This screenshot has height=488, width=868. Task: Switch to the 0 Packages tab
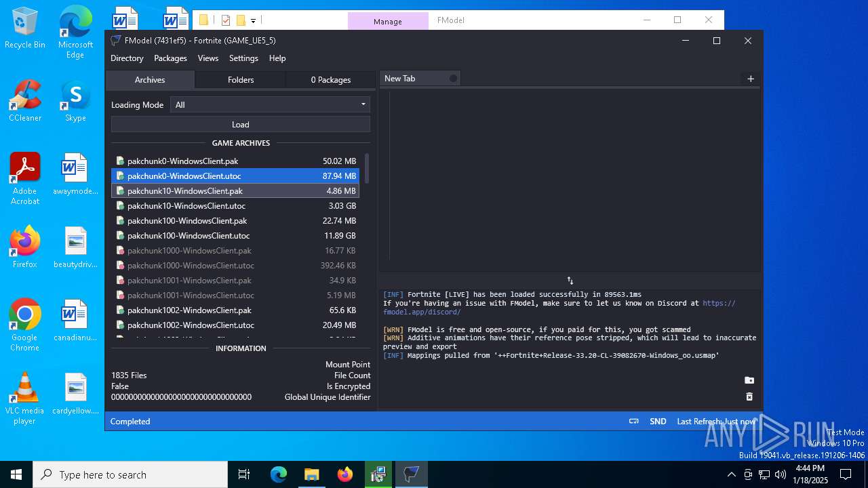[331, 80]
